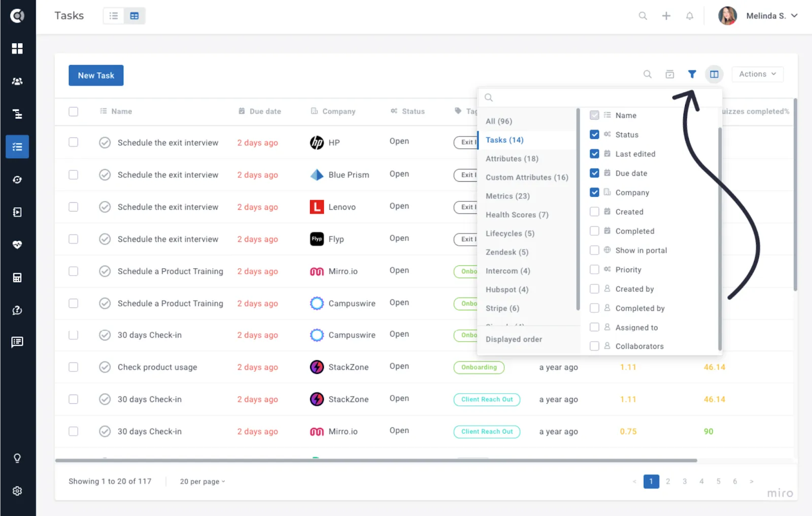Go to the next page arrow
This screenshot has width=812, height=516.
click(752, 481)
